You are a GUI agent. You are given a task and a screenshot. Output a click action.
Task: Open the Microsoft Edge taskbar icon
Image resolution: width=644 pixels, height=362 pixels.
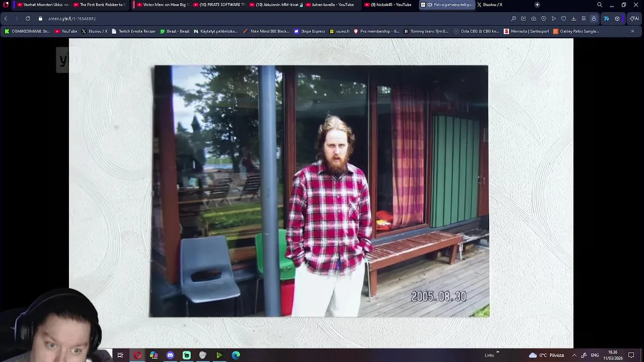(235, 355)
